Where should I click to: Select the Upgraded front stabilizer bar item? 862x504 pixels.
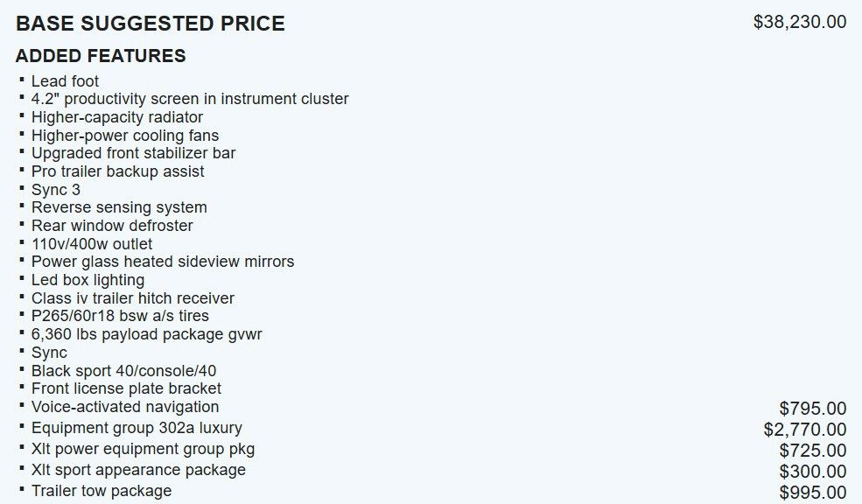click(x=133, y=153)
